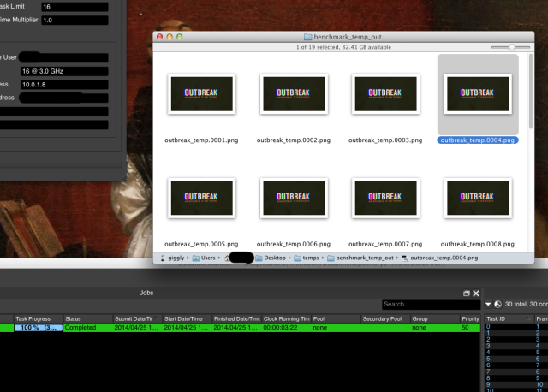548x392 pixels.
Task: Click the IP address field 10.0.1.8
Action: [x=64, y=85]
